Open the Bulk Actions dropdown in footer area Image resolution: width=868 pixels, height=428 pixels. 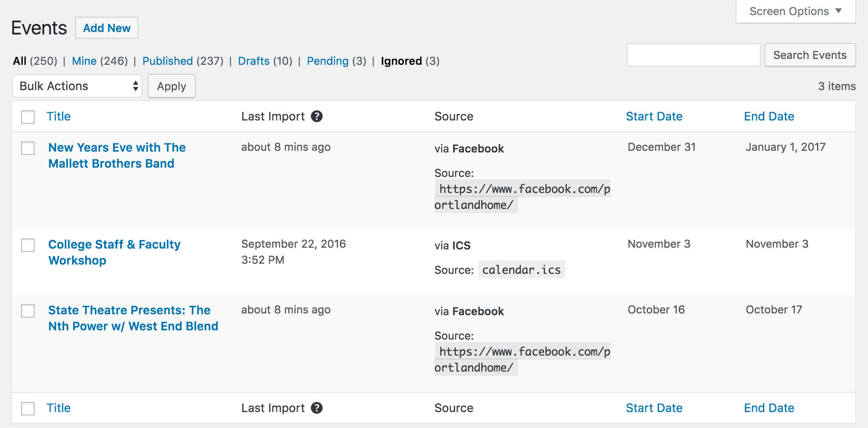click(x=77, y=86)
